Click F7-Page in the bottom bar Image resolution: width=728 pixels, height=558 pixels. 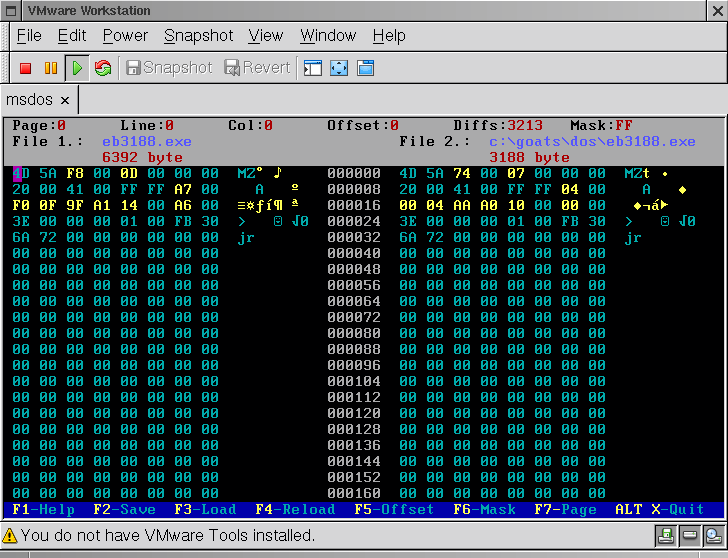click(565, 510)
